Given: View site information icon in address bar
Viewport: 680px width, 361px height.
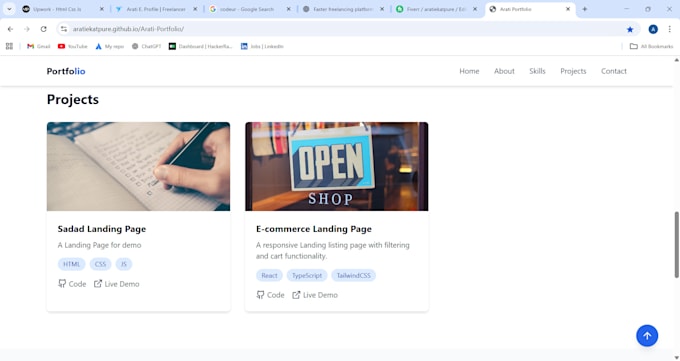Looking at the screenshot, I should coord(64,29).
